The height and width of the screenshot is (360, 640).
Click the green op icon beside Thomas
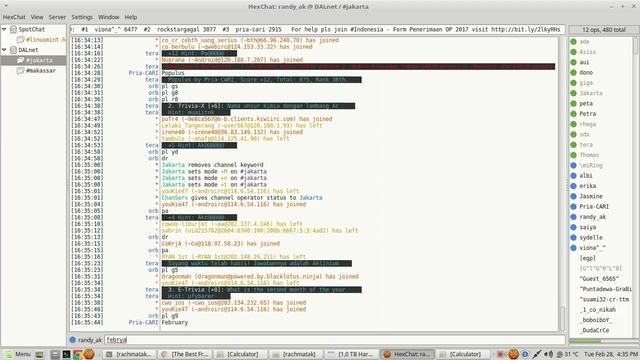click(573, 155)
